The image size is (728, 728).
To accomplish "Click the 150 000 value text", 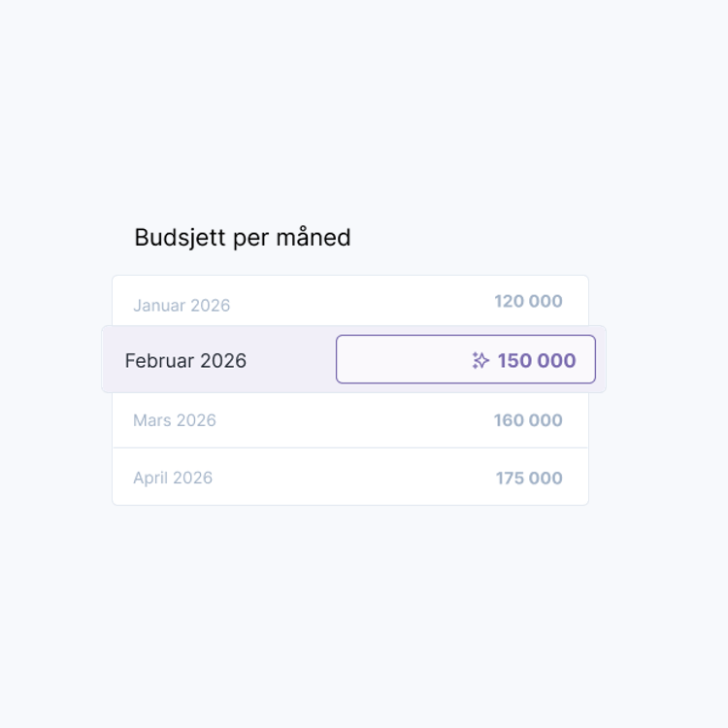I will coord(537,361).
